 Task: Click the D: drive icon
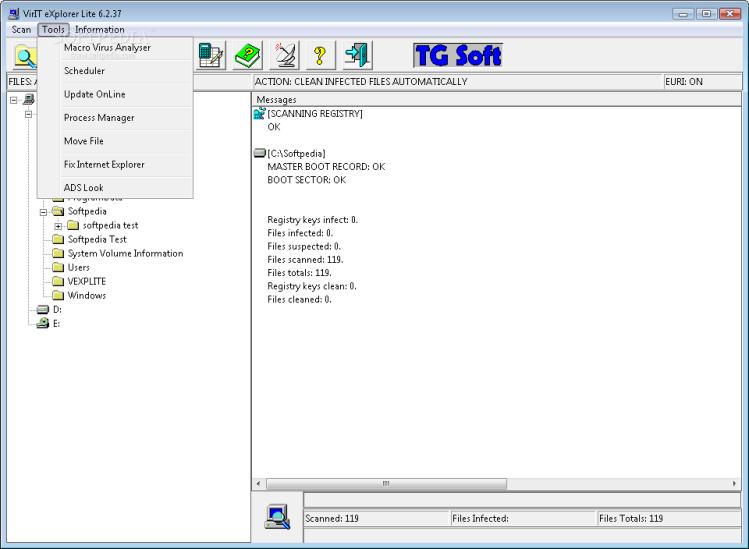pyautogui.click(x=43, y=310)
